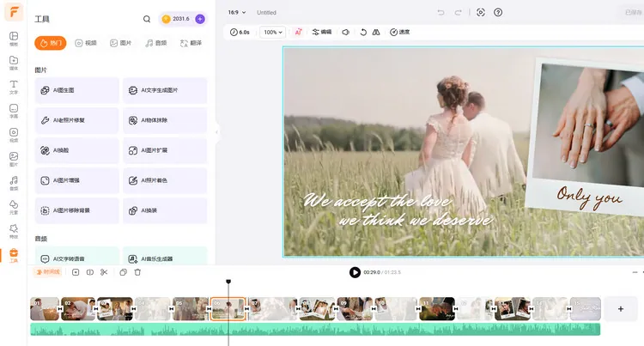This screenshot has height=346, width=644.
Task: Select scene 11 thumbnail in timeline
Action: (437, 309)
